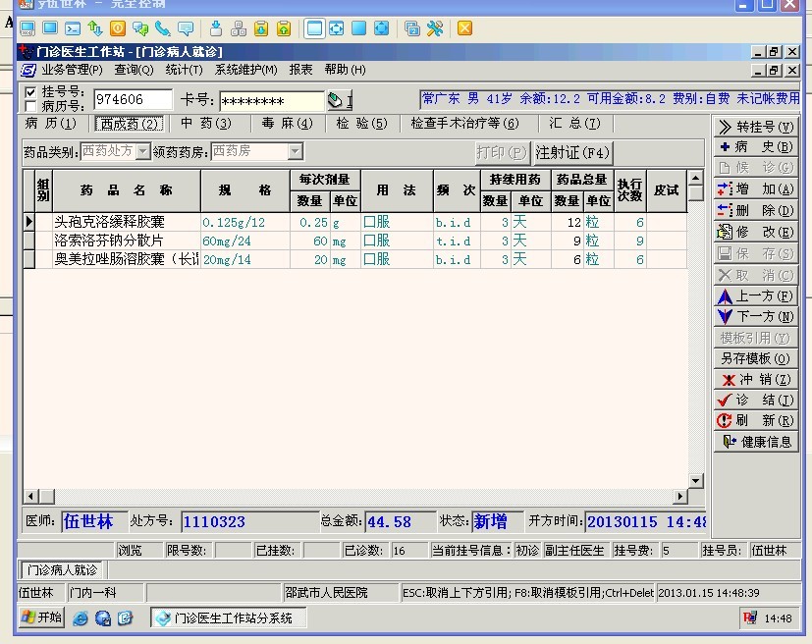Screen dimensions: 812x644
Task: Open the message bubble toolbar icon
Action: coord(186,28)
